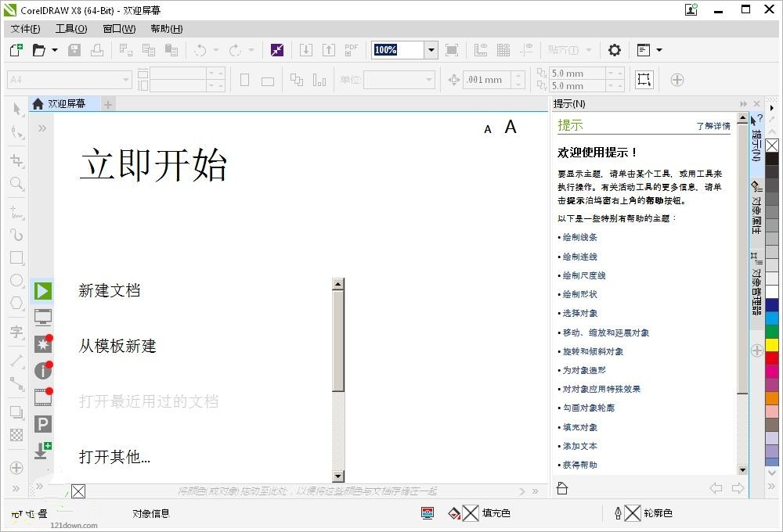Open Options with the gear icon
The height and width of the screenshot is (532, 783).
coord(614,50)
